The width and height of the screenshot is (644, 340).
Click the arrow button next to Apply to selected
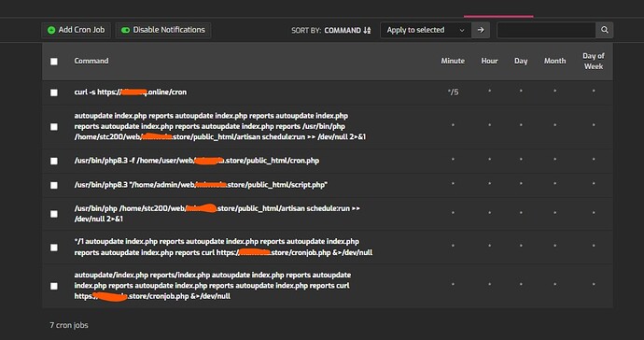(x=481, y=30)
